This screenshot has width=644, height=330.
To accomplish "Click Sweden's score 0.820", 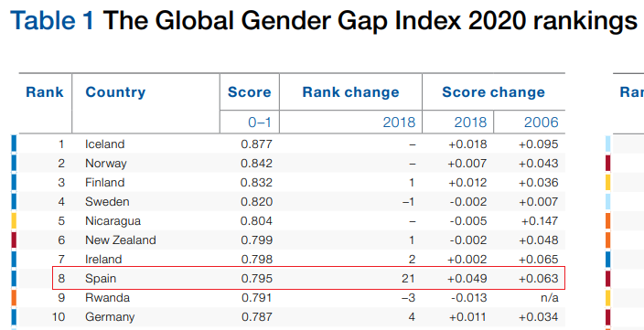I will (x=256, y=201).
